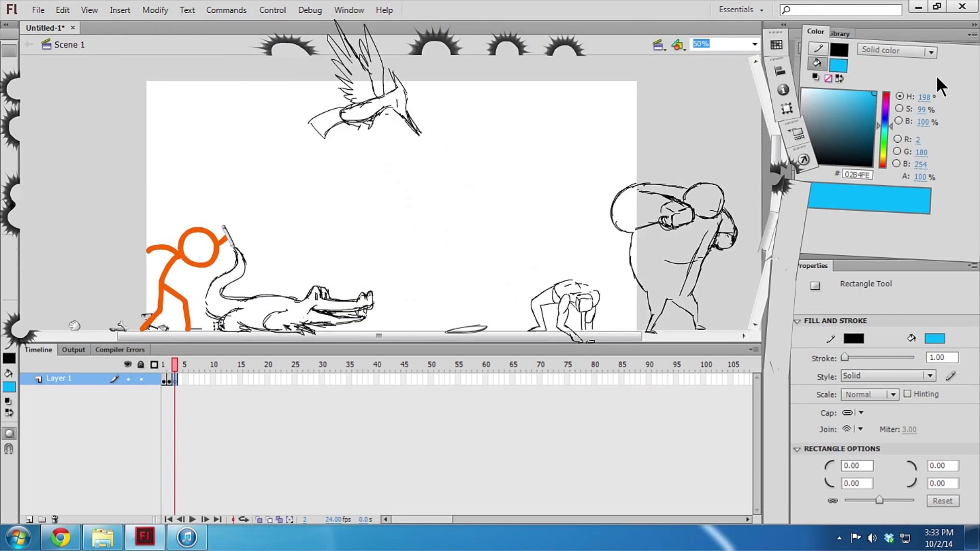
Task: Click the No Color icon in Color panel
Action: click(x=828, y=78)
